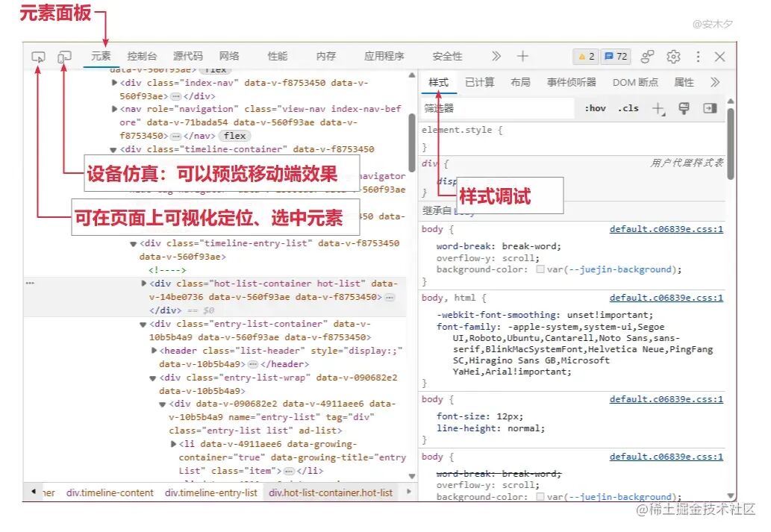Screen dimensions: 771x532
Task: Switch to the 源代码 tab
Action: (x=188, y=56)
